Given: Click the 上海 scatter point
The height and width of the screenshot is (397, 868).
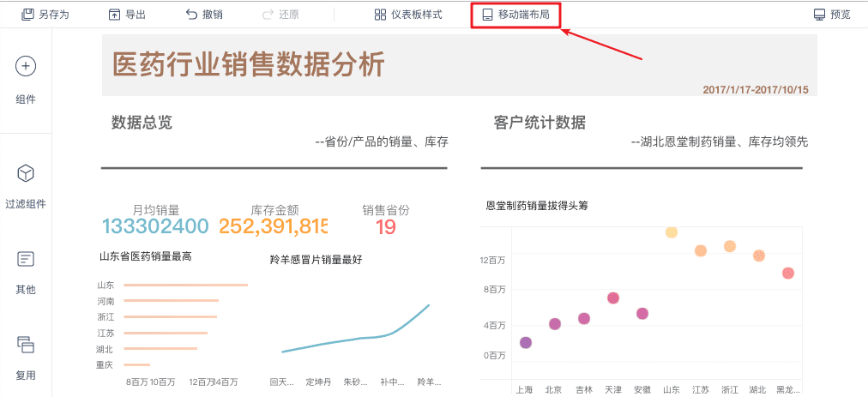Looking at the screenshot, I should pyautogui.click(x=526, y=343).
